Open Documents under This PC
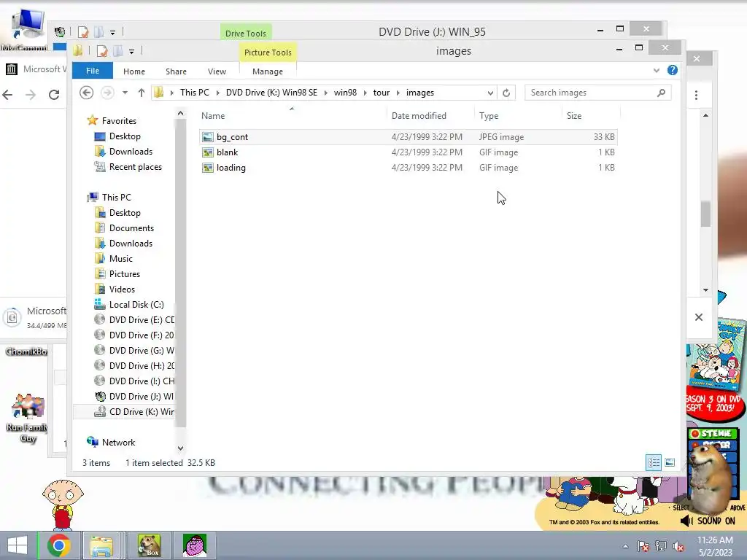Image resolution: width=747 pixels, height=560 pixels. tap(131, 228)
